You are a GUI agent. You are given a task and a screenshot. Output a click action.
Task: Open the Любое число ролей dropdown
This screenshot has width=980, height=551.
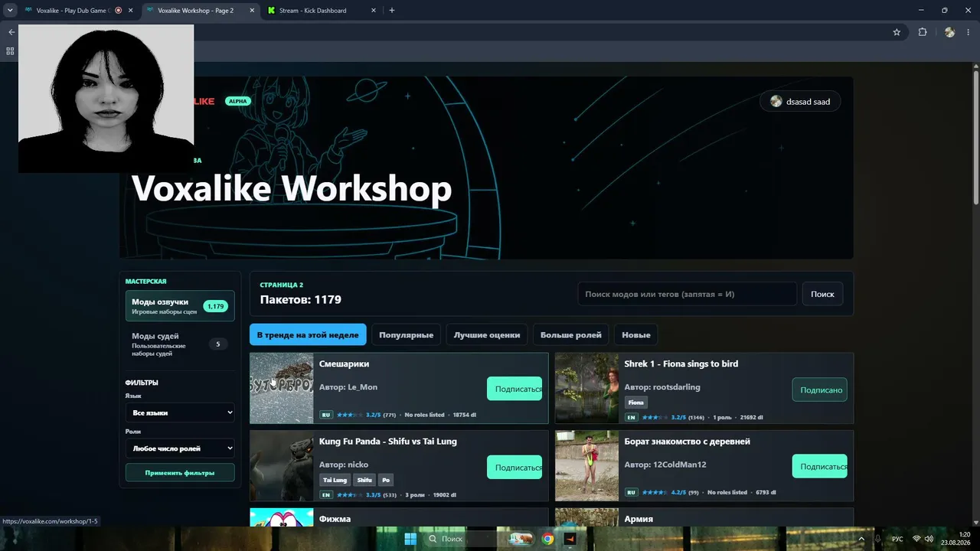(180, 448)
